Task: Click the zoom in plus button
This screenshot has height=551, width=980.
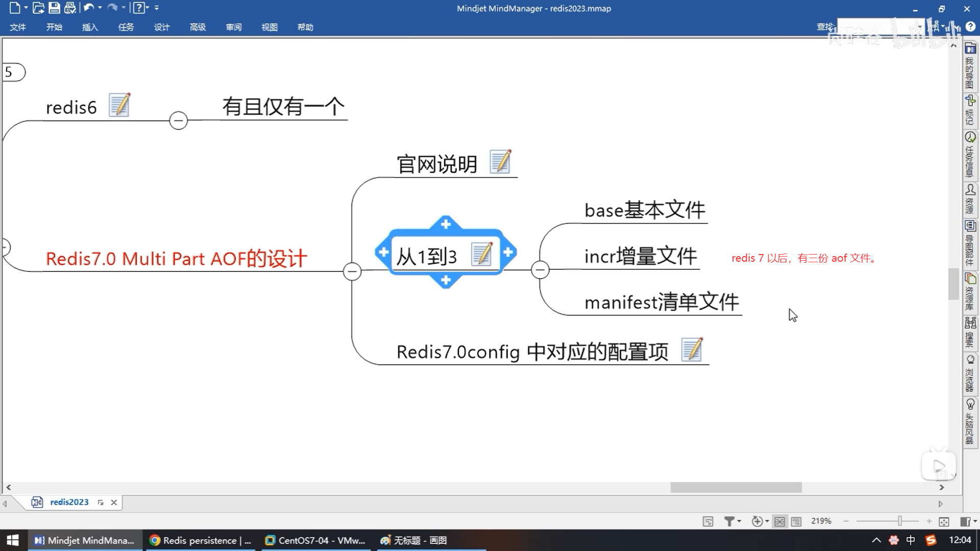Action: pyautogui.click(x=929, y=521)
